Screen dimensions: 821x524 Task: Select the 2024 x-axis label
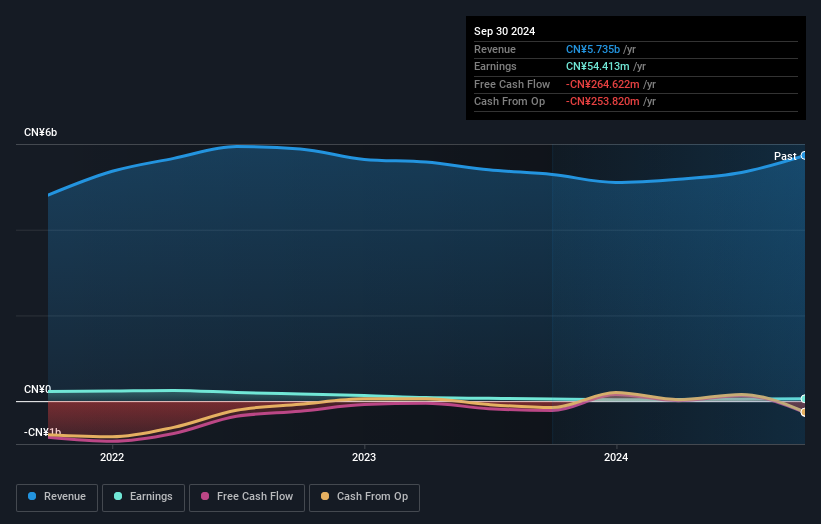click(x=616, y=458)
